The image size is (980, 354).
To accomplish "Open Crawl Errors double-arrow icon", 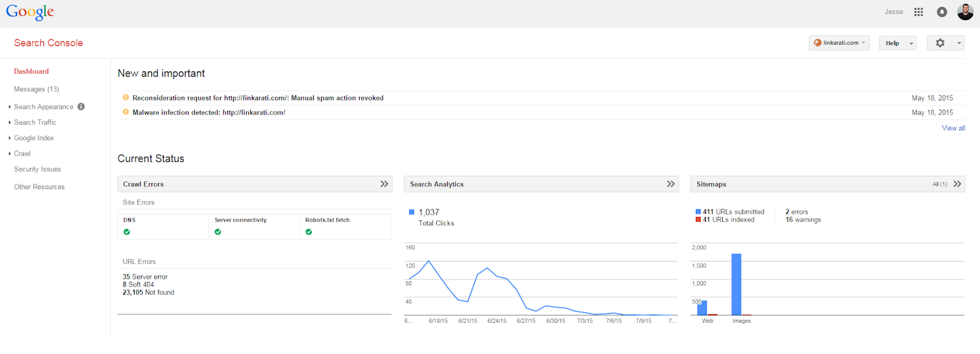I will coord(384,184).
